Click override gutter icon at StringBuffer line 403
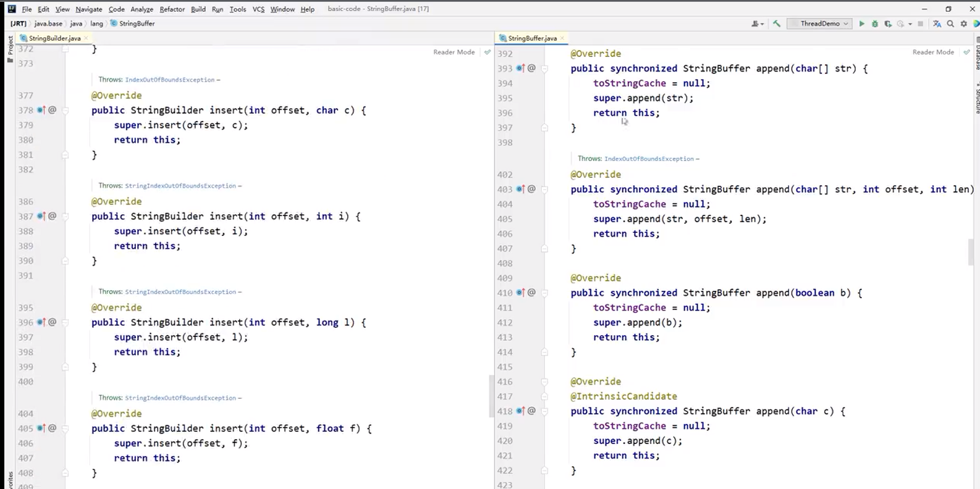 tap(520, 189)
